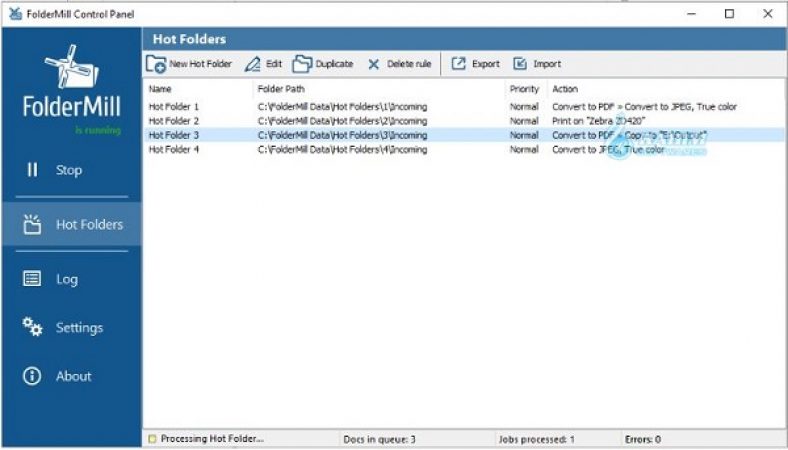Click 'Processing Hot Folder...' status text
Image resolution: width=788 pixels, height=450 pixels.
pos(212,439)
